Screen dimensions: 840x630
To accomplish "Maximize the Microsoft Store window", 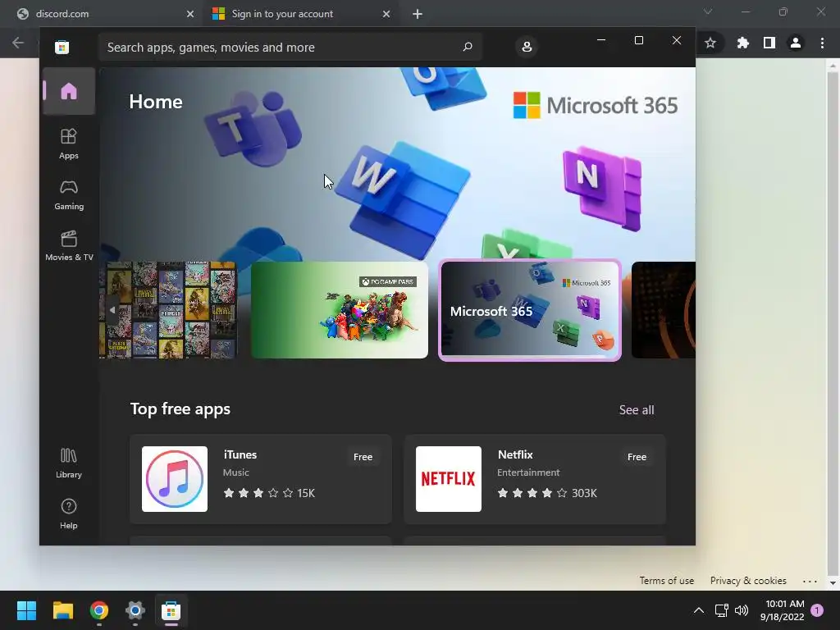I will tap(638, 40).
